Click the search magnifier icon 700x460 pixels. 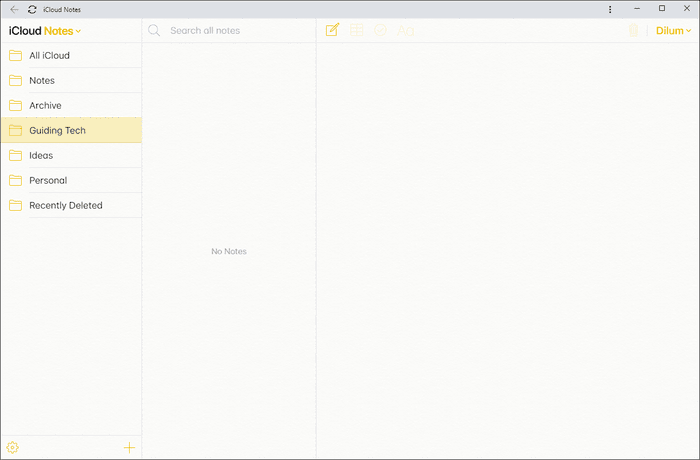point(154,30)
